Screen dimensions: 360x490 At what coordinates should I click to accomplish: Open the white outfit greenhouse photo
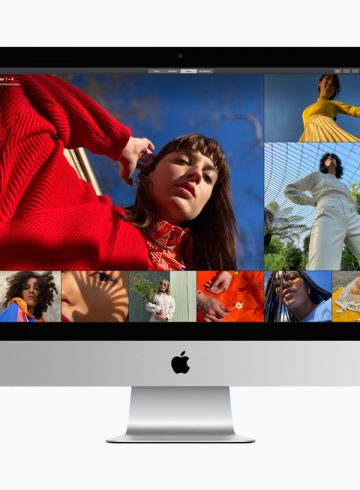[312, 206]
